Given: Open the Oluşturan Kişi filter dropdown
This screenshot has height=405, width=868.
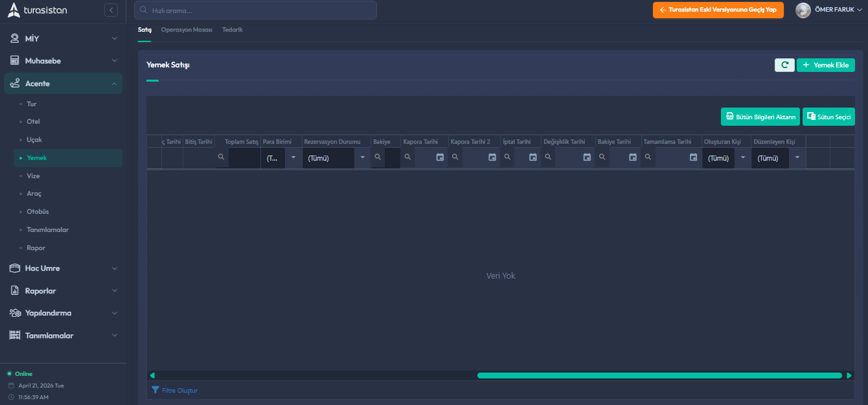Looking at the screenshot, I should (742, 157).
